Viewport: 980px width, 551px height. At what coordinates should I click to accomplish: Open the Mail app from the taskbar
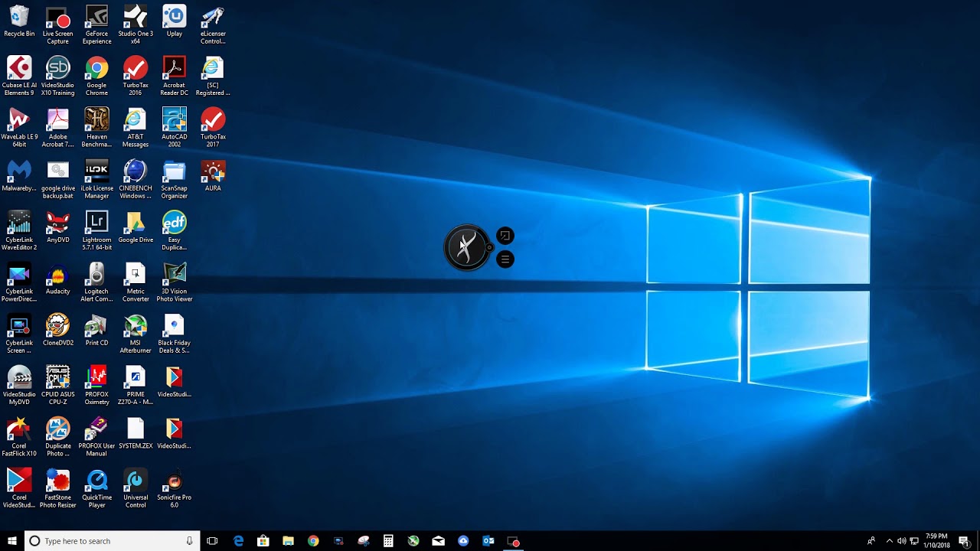[x=438, y=541]
